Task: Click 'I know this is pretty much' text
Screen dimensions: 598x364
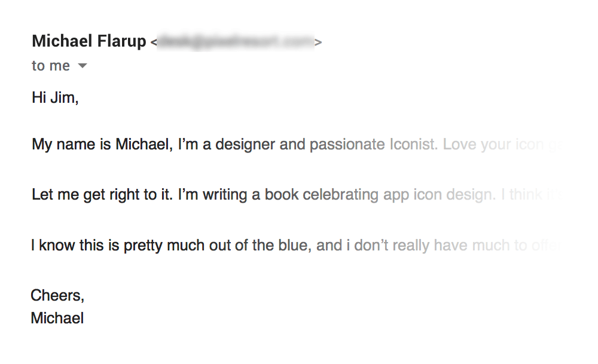Action: (120, 246)
